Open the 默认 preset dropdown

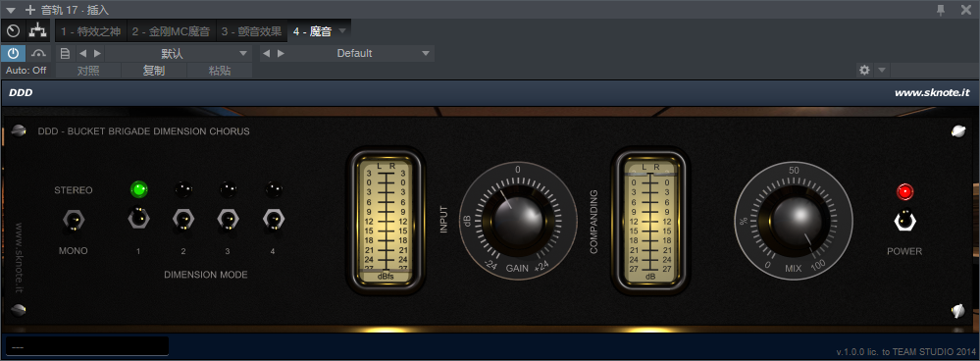tap(177, 53)
